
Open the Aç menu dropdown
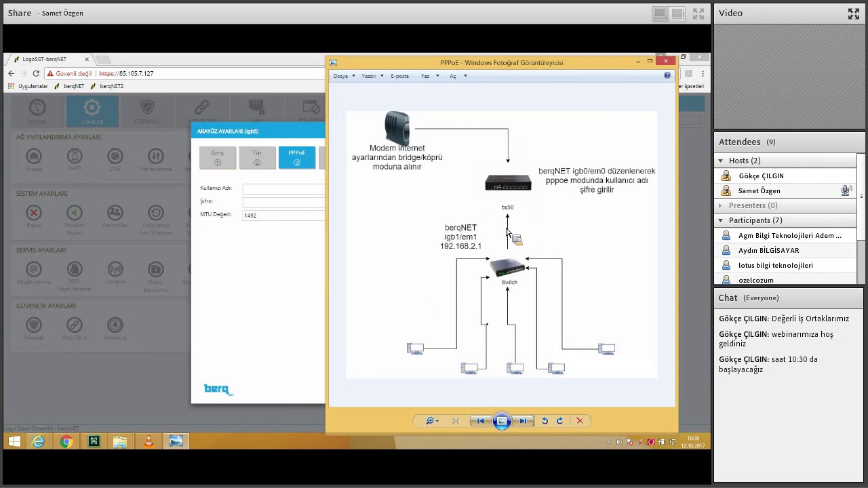click(458, 76)
